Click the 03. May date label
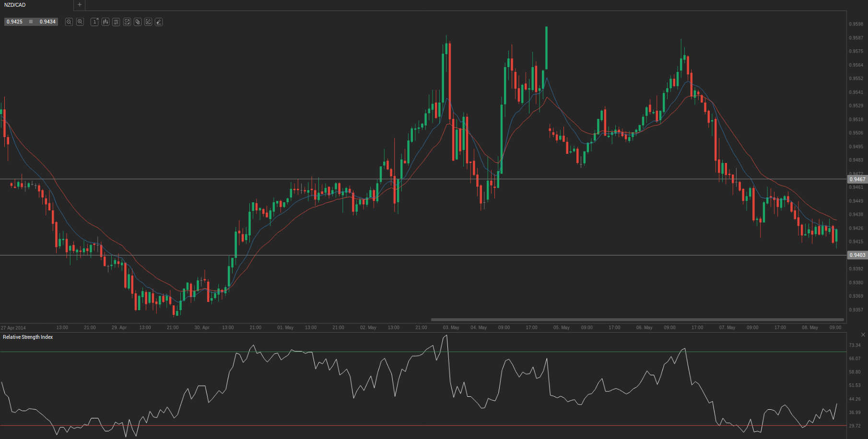Screen dimensions: 868x439 (x=451, y=328)
